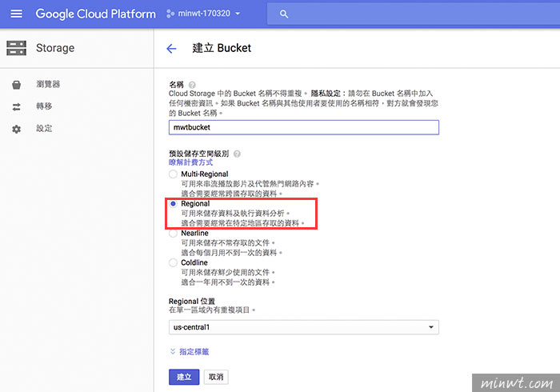Click the mwtbucket name input field
Viewport: 560px width, 392px height.
coord(303,127)
